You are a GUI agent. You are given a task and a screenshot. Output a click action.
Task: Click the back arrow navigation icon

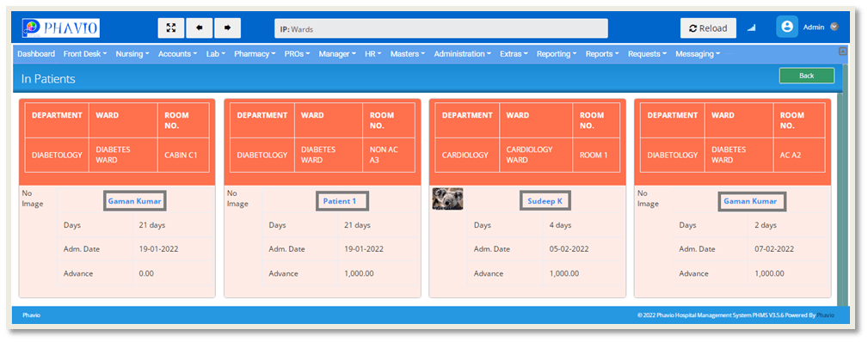point(200,27)
